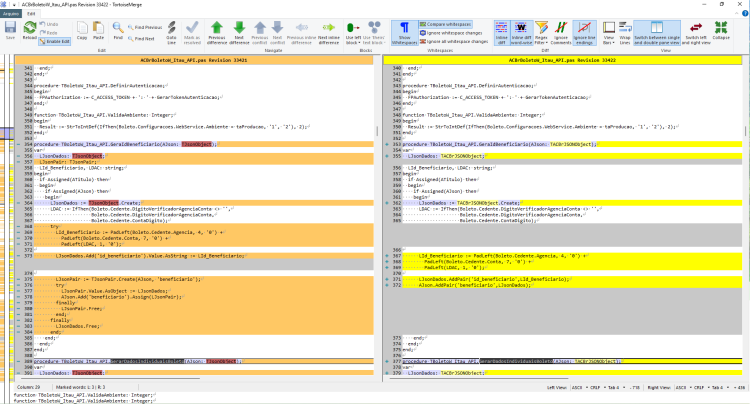
Task: Reload the compared files
Action: [30, 31]
